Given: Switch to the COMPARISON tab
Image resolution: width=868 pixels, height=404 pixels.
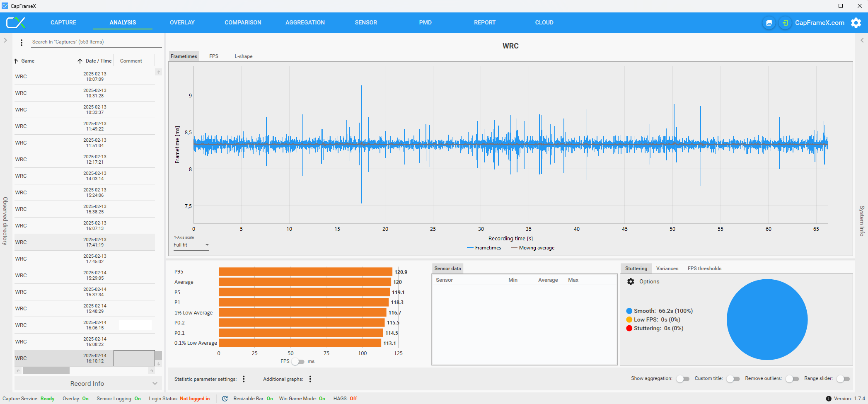Looking at the screenshot, I should coord(243,23).
